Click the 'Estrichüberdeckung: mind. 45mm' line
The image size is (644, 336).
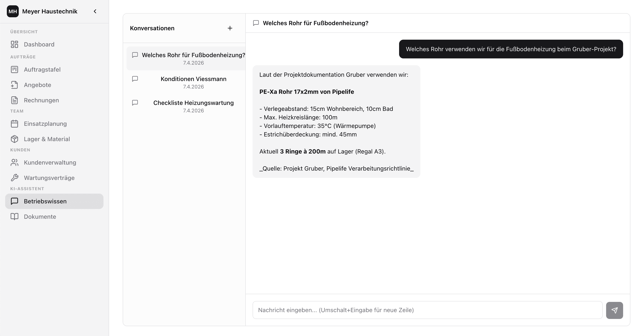(308, 134)
